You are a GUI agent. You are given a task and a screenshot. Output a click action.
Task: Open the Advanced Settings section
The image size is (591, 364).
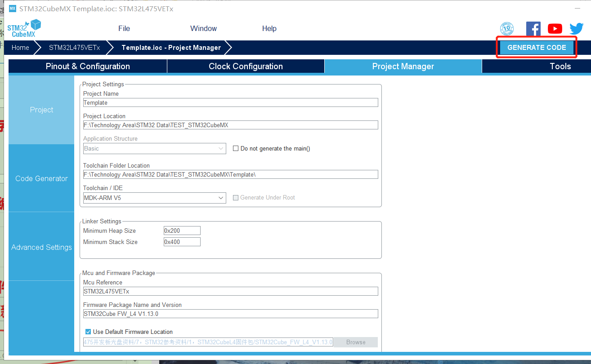point(41,247)
